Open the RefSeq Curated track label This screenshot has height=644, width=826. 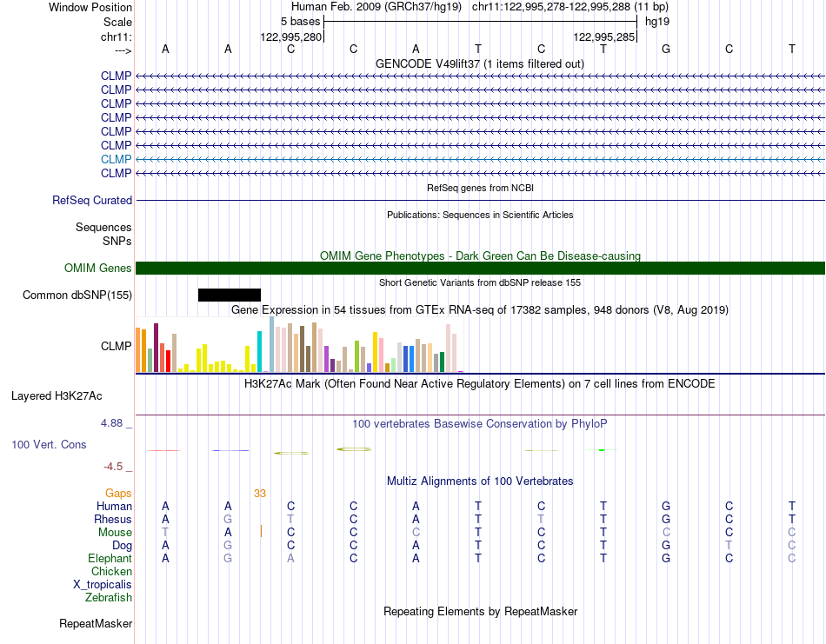point(92,200)
